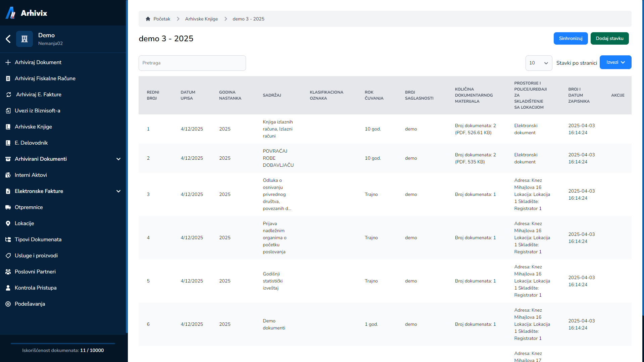Viewport: 644px width, 362px height.
Task: Click the back arrow beside Demo
Action: tap(8, 39)
